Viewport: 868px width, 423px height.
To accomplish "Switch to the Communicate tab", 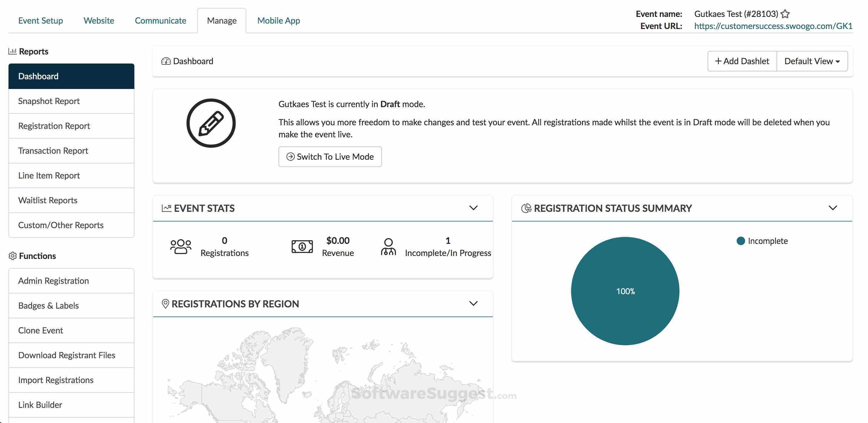I will [x=160, y=21].
